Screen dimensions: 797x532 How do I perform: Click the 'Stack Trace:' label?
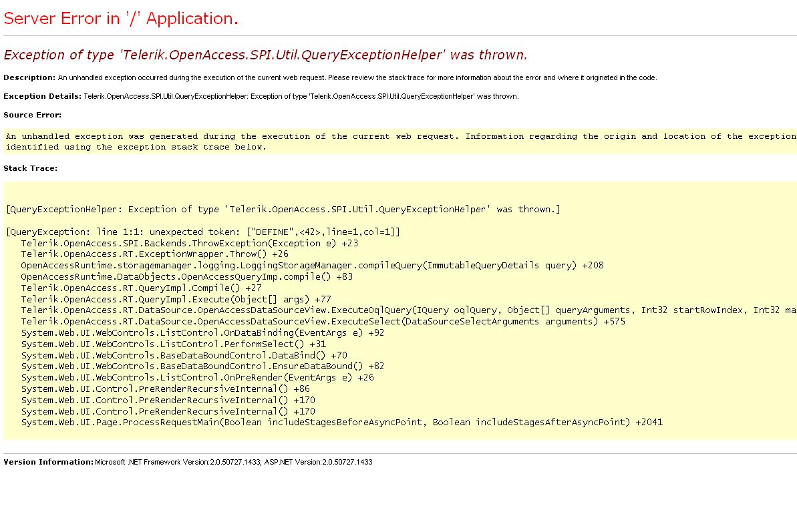31,168
